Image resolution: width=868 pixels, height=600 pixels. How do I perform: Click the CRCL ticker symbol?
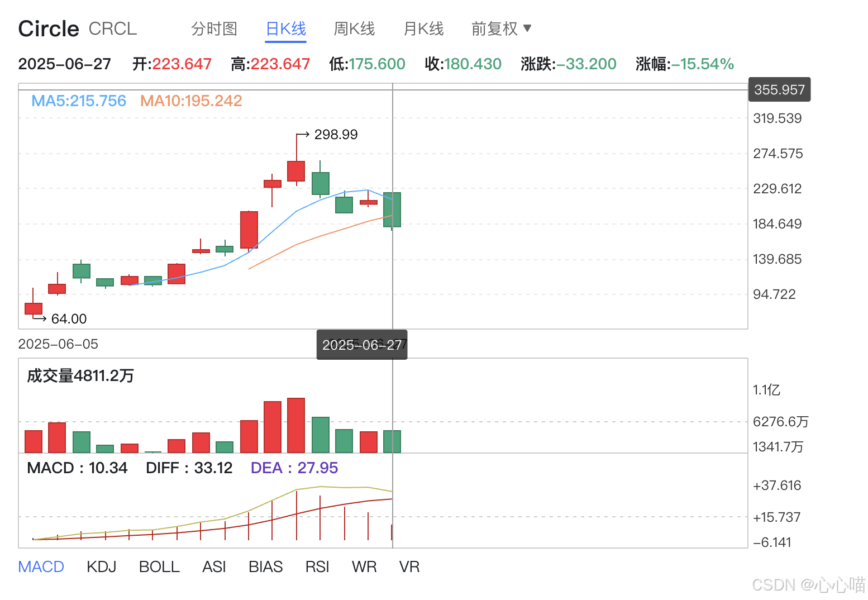pos(113,28)
